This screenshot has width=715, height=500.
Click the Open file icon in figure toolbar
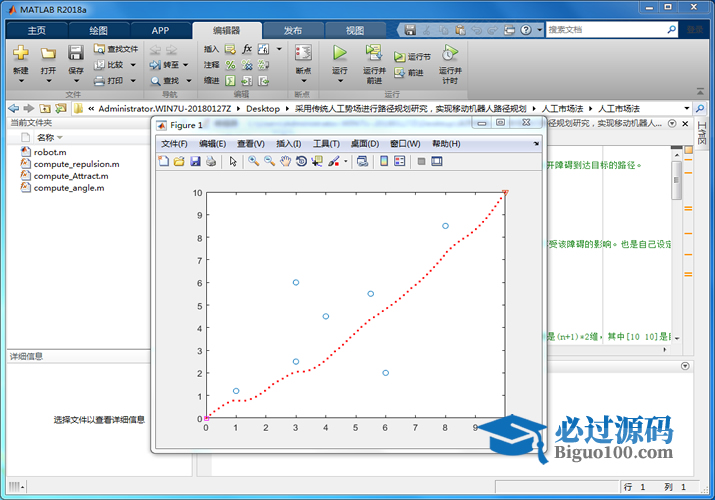pos(179,161)
